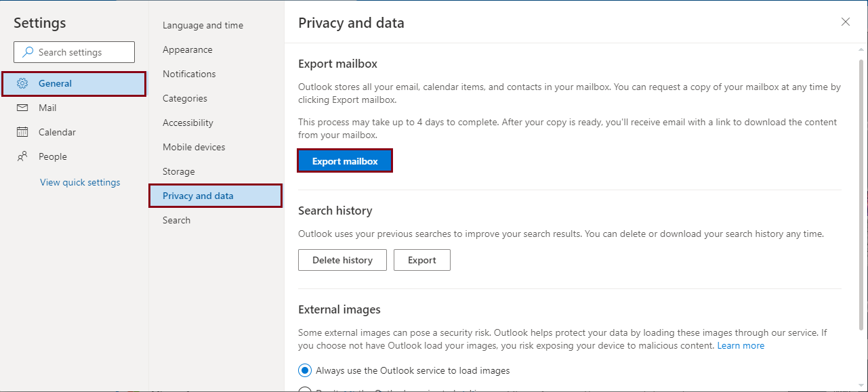Close the Settings dialog with the X
Image resolution: width=868 pixels, height=392 pixels.
point(846,22)
